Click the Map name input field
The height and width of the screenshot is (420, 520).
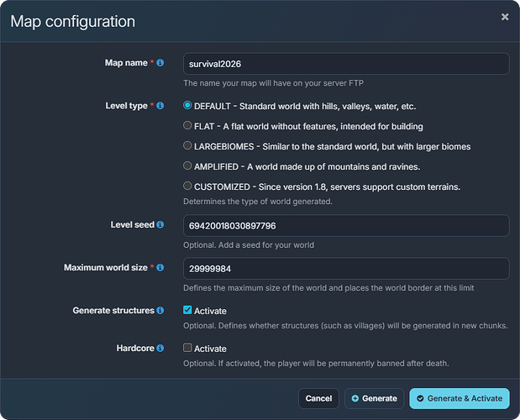coord(346,64)
